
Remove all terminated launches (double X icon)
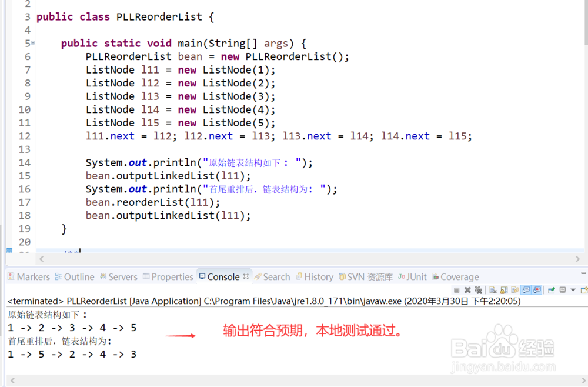coord(479,290)
